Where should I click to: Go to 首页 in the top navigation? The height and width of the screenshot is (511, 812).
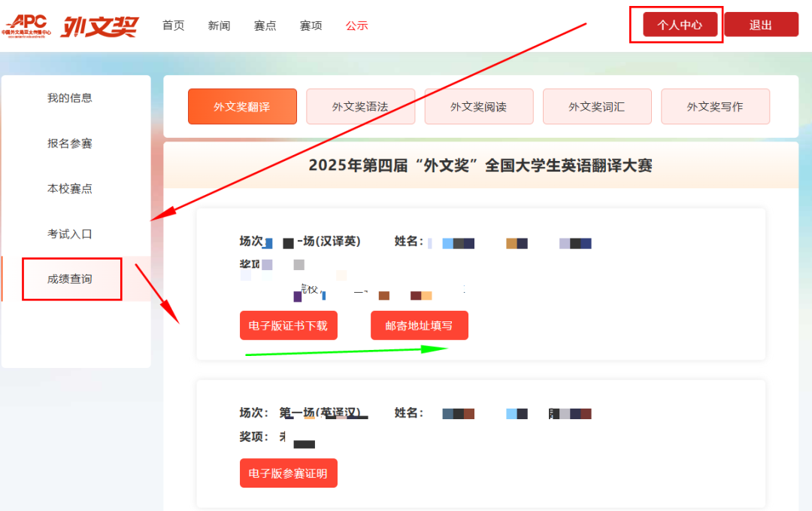(173, 26)
